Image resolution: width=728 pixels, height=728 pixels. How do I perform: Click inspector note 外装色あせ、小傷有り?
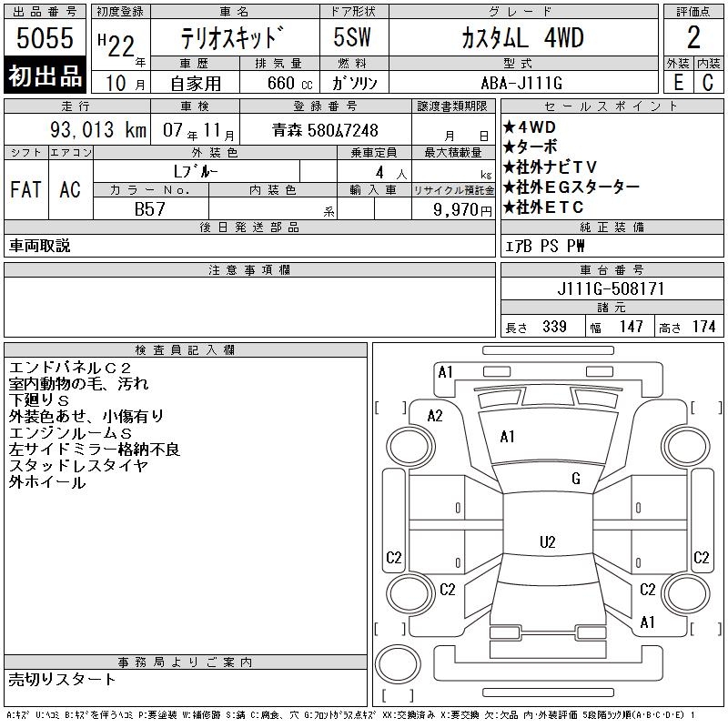tap(86, 417)
